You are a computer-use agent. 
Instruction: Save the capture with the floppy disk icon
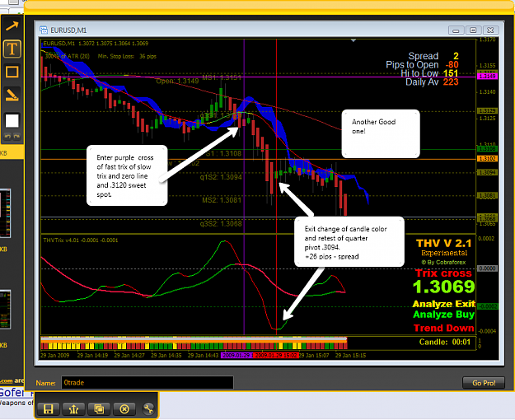tap(49, 408)
